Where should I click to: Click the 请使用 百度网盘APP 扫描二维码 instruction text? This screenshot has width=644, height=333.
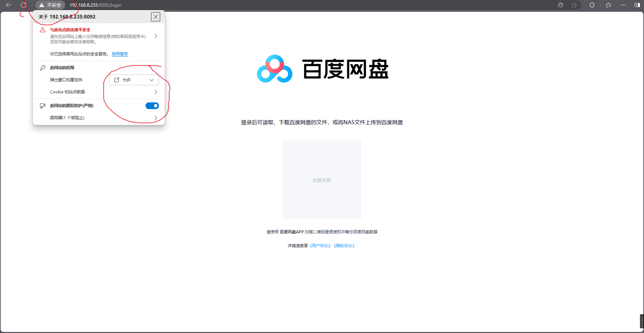tap(322, 232)
